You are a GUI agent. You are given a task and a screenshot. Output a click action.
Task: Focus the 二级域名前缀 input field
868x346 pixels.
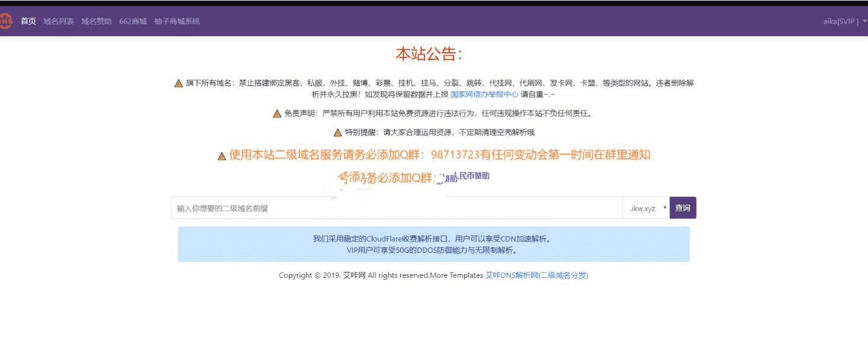pos(396,208)
